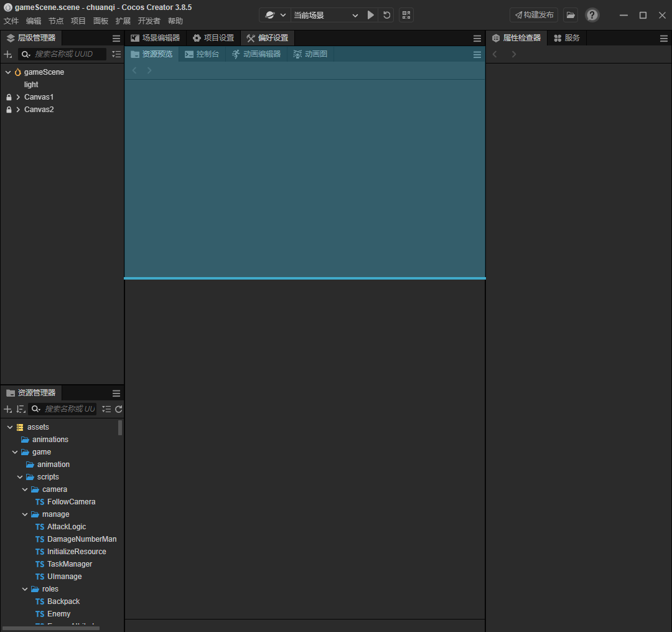This screenshot has height=632, width=672.
Task: Open the asset preview panel hamburger menu
Action: 477,54
